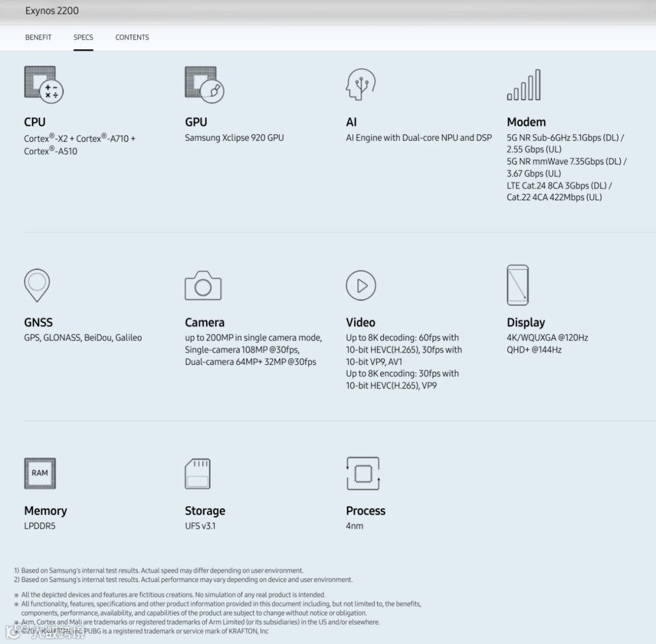Click the GNSS location pin icon
Screen dimensions: 656x644
(37, 285)
